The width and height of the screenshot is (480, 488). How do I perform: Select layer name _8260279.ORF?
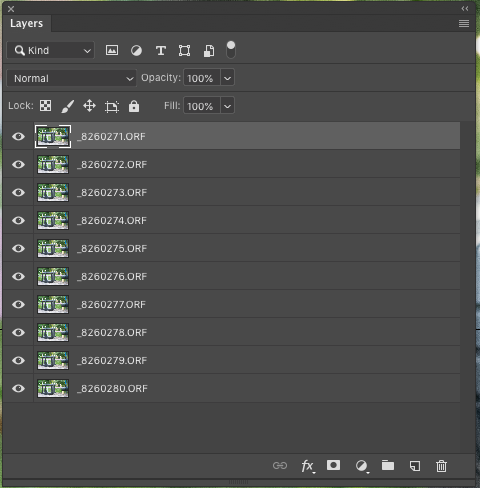click(112, 360)
